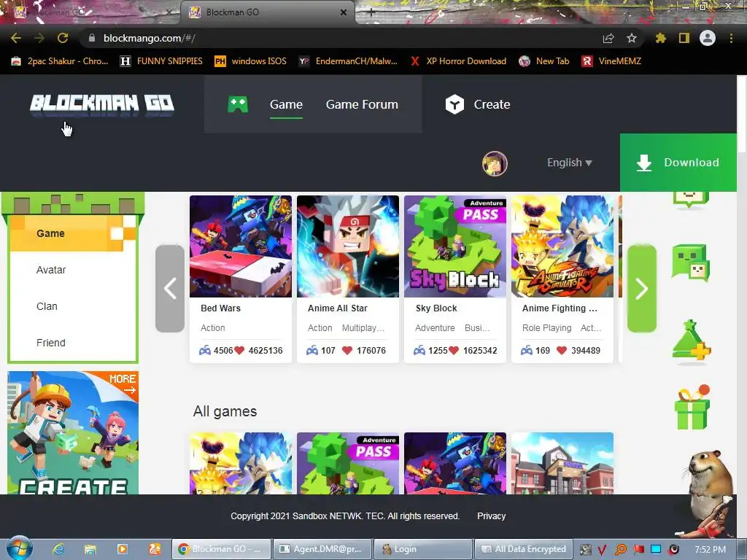Screen dimensions: 747x560
Task: Open the Chrome three-dot menu
Action: pyautogui.click(x=731, y=38)
